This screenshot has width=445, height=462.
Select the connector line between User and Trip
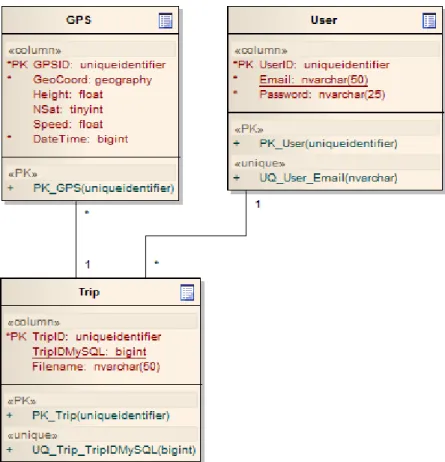point(196,236)
